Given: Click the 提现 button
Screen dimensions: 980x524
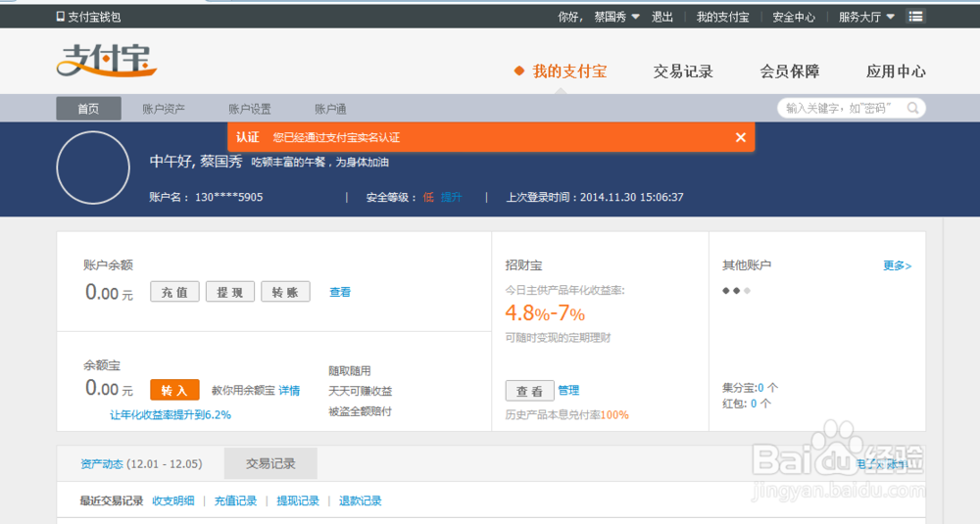Looking at the screenshot, I should pyautogui.click(x=230, y=292).
